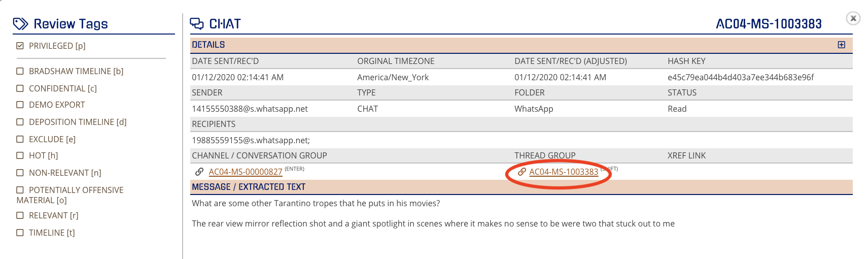Tag the document as HOT [h]
This screenshot has height=259, width=868.
pyautogui.click(x=20, y=155)
